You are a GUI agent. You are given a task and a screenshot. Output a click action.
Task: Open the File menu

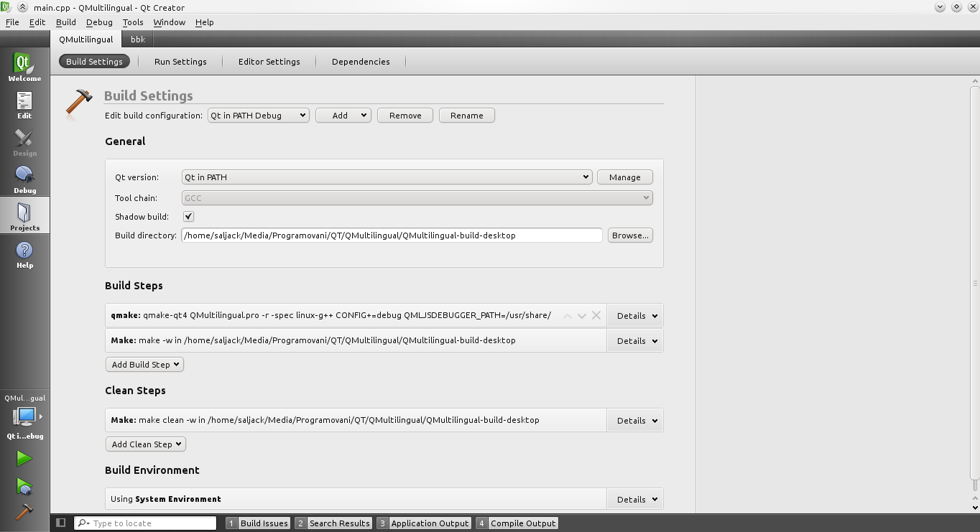pos(12,22)
